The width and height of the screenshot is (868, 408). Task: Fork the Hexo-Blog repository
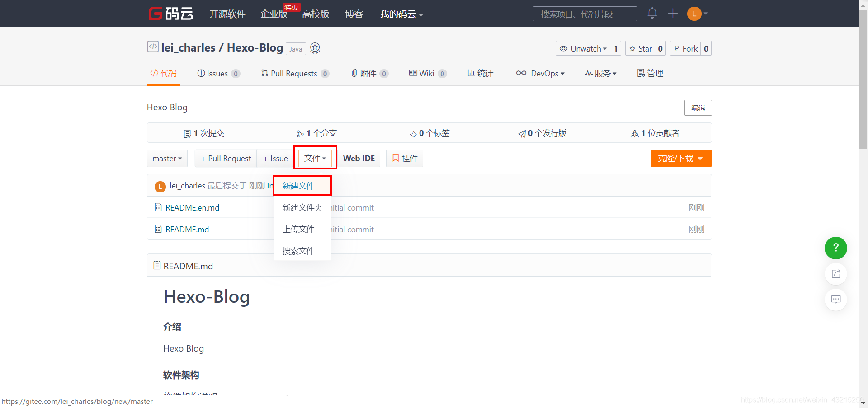click(685, 48)
